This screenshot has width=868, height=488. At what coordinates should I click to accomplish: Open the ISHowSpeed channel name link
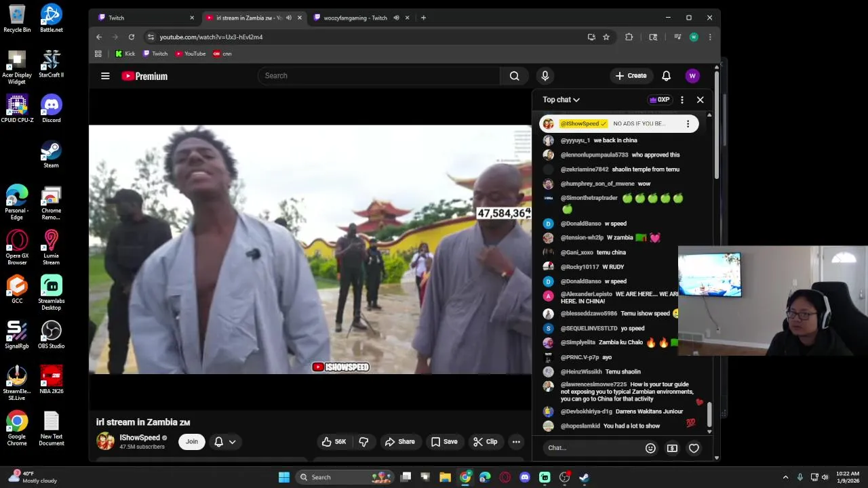(140, 438)
